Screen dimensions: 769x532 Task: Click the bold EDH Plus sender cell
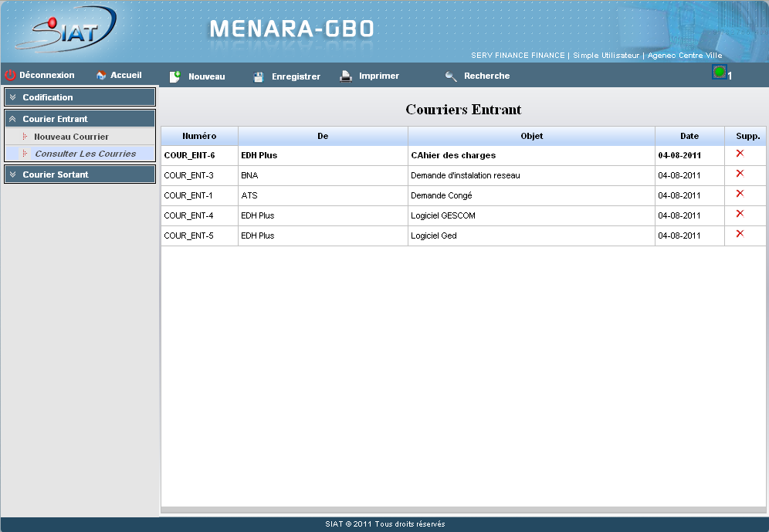tap(323, 155)
